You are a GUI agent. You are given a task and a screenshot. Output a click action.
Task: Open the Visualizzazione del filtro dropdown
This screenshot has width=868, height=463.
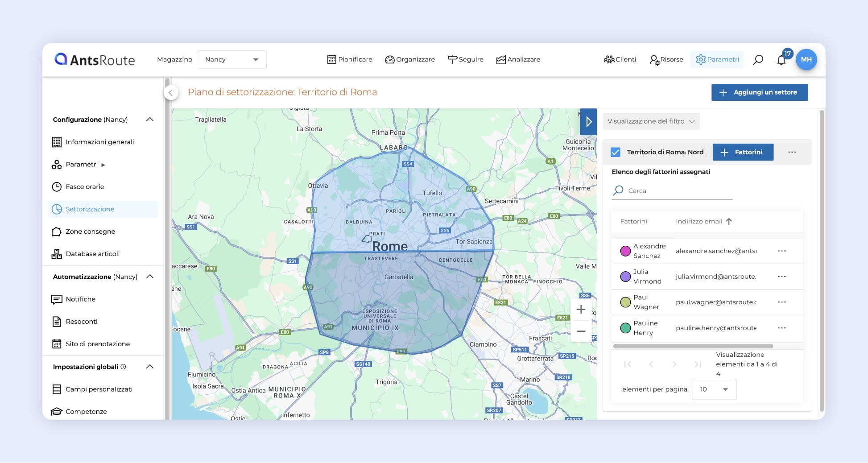coord(651,121)
